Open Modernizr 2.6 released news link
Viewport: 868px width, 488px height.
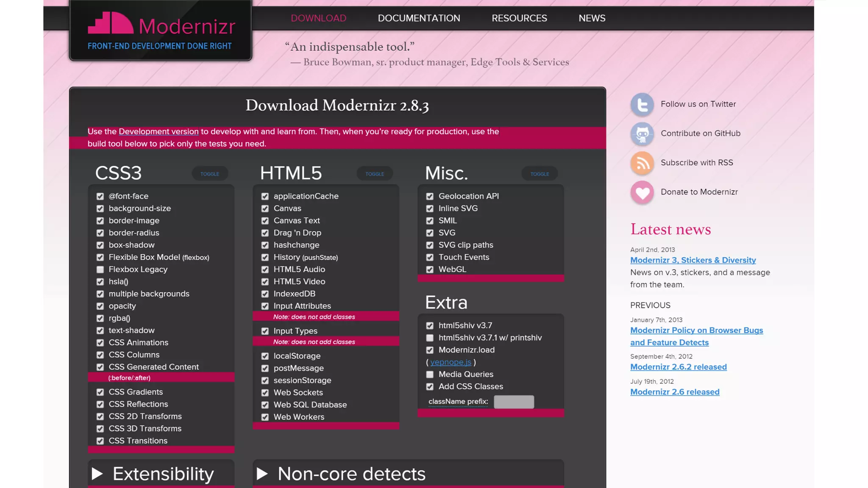(x=675, y=392)
